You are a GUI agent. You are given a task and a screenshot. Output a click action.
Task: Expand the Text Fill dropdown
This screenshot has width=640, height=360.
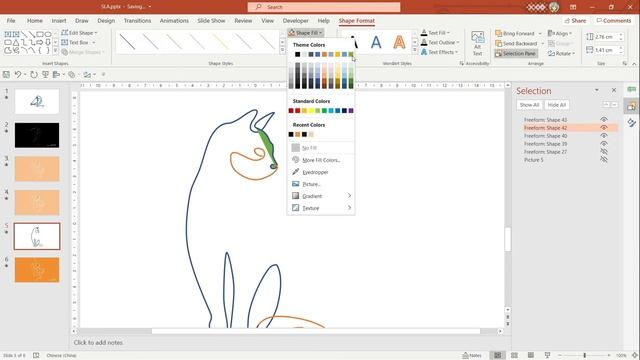(x=435, y=33)
